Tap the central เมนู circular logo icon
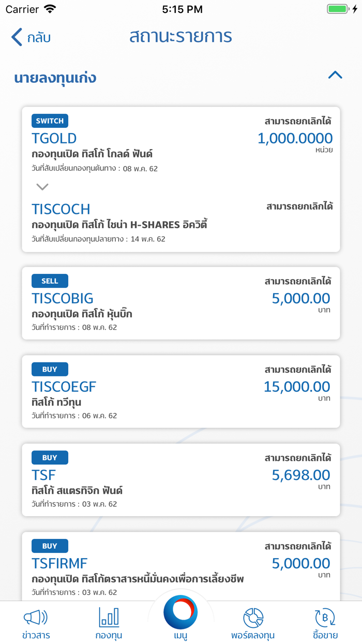Screen dimensions: 362x644 181,612
